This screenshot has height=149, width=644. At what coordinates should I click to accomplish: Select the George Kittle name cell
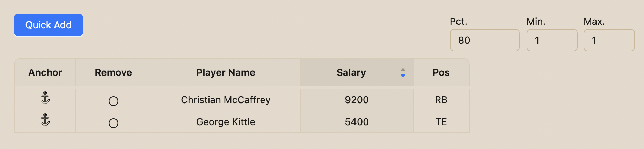(x=226, y=122)
